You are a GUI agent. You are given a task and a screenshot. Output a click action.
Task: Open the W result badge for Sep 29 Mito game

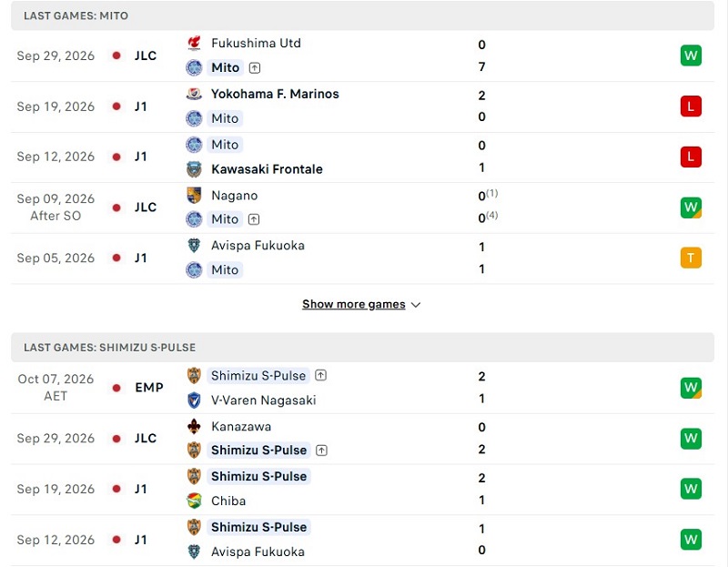pyautogui.click(x=691, y=56)
